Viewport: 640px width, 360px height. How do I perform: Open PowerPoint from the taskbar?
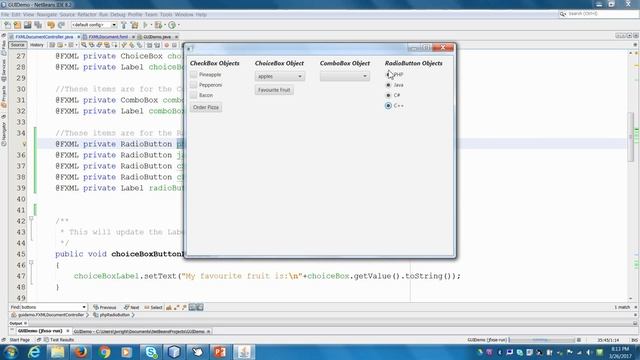220,352
